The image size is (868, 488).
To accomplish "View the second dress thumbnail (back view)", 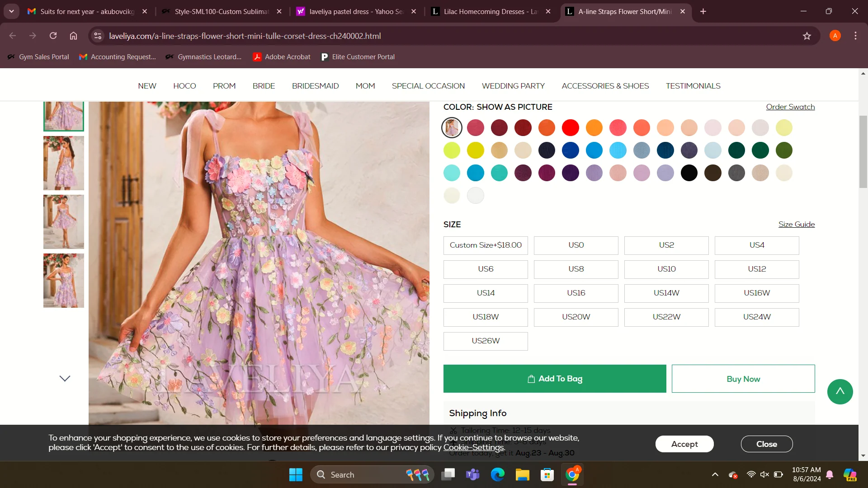I will pyautogui.click(x=64, y=163).
